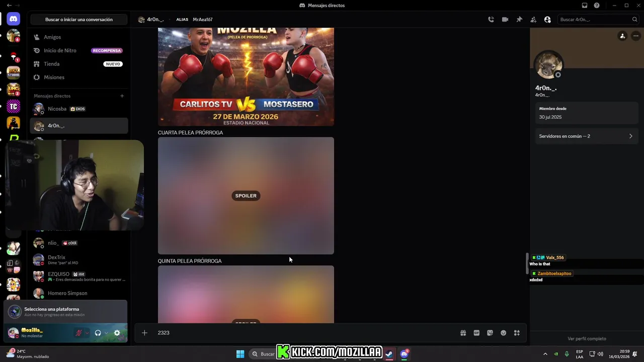This screenshot has width=644, height=362.
Task: Open Inicio de Nitro
Action: [x=79, y=51]
